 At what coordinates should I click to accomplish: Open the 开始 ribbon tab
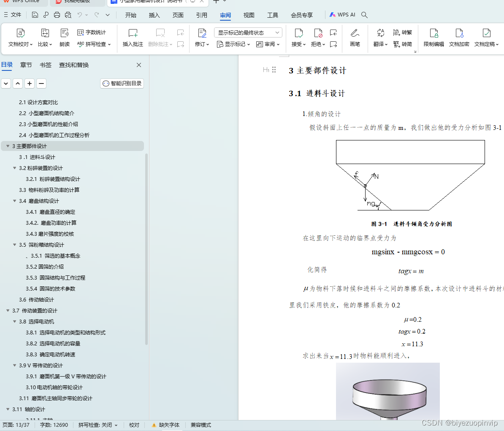point(131,15)
